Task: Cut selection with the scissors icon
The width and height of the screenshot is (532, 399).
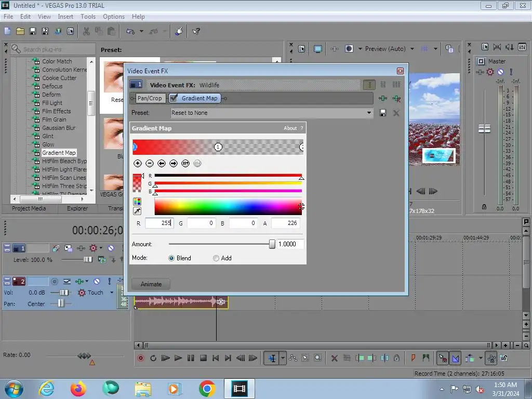Action: tap(87, 31)
